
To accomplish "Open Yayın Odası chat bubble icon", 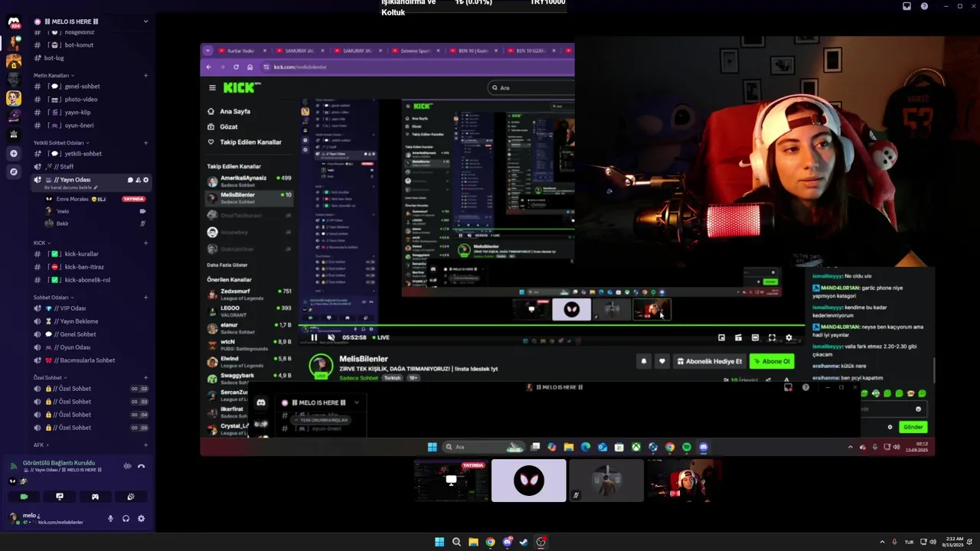I will click(130, 180).
